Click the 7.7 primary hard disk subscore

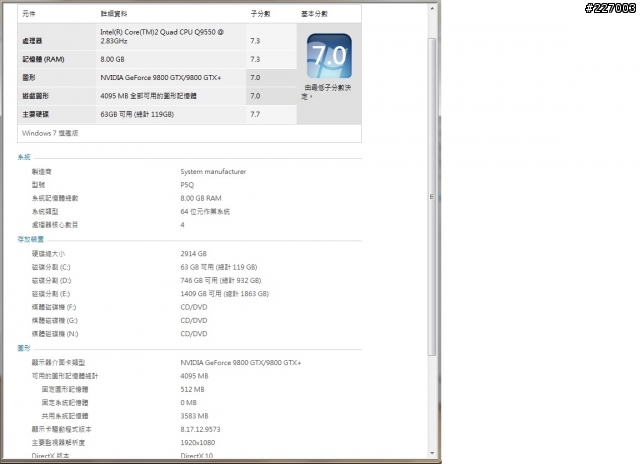(x=255, y=114)
